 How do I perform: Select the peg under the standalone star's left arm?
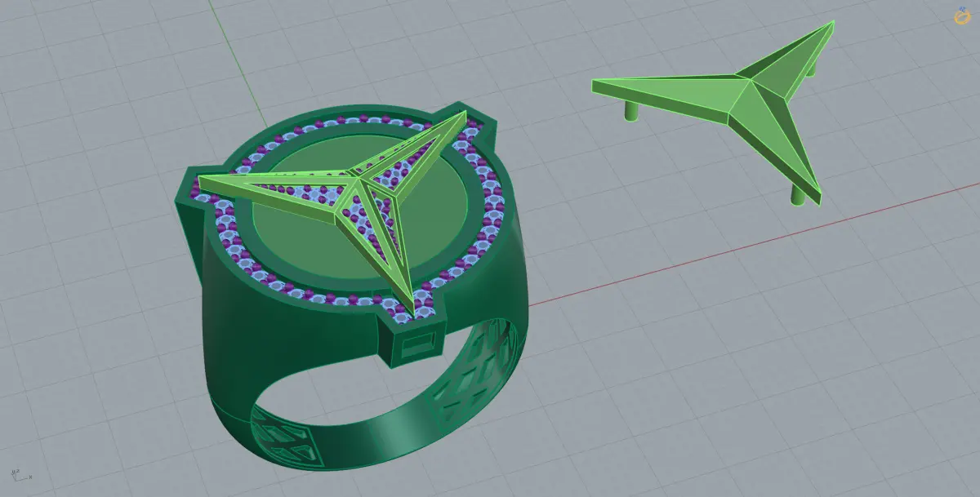[630, 110]
